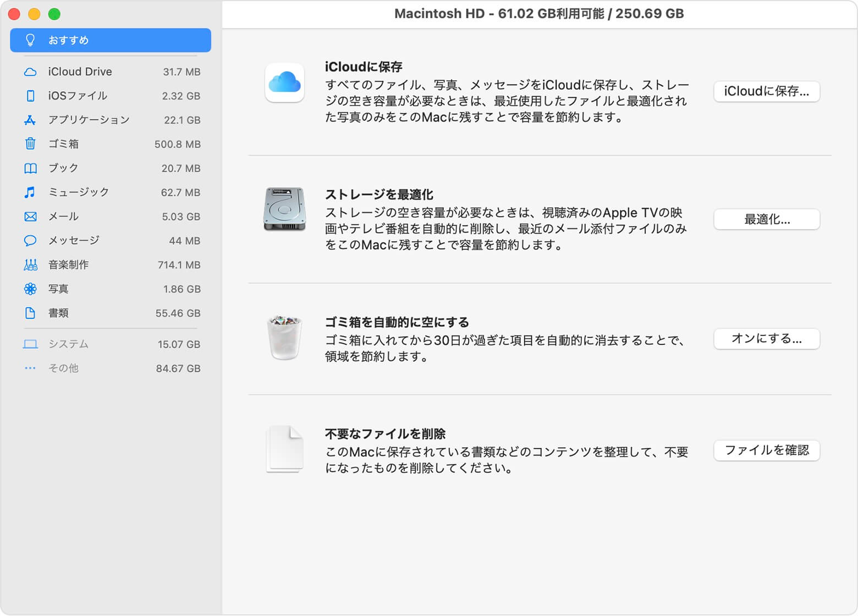The width and height of the screenshot is (858, 616).
Task: Click the その他 sidebar label
Action: (x=63, y=368)
